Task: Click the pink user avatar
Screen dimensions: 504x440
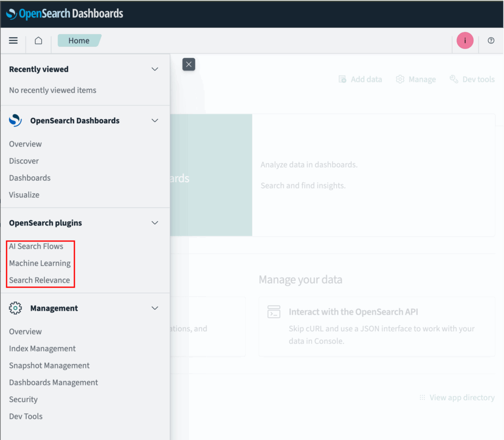Action: [465, 40]
